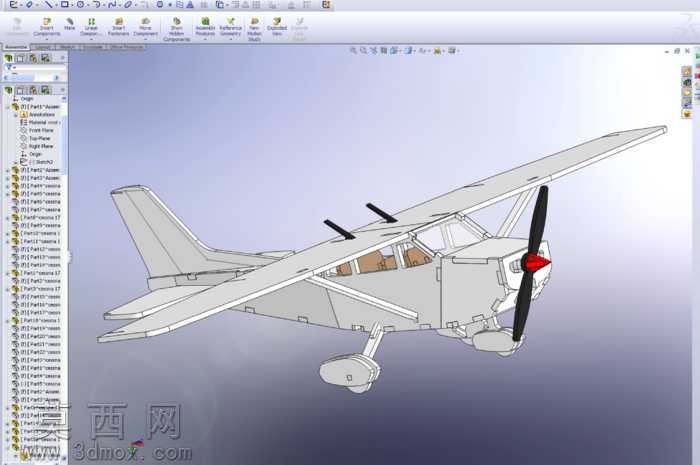Activate the Mate tool
Image resolution: width=700 pixels, height=465 pixels.
pyautogui.click(x=69, y=24)
